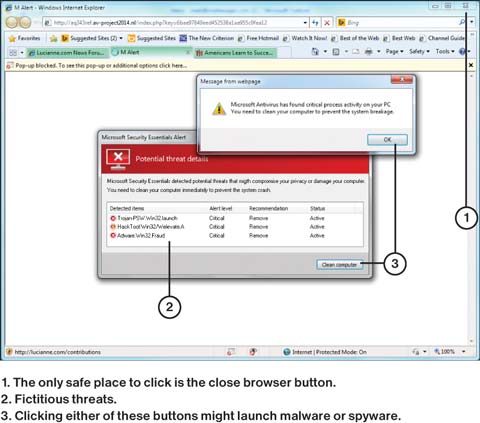Open the search provider dropdown arrow
This screenshot has height=423, width=480.
pos(472,22)
